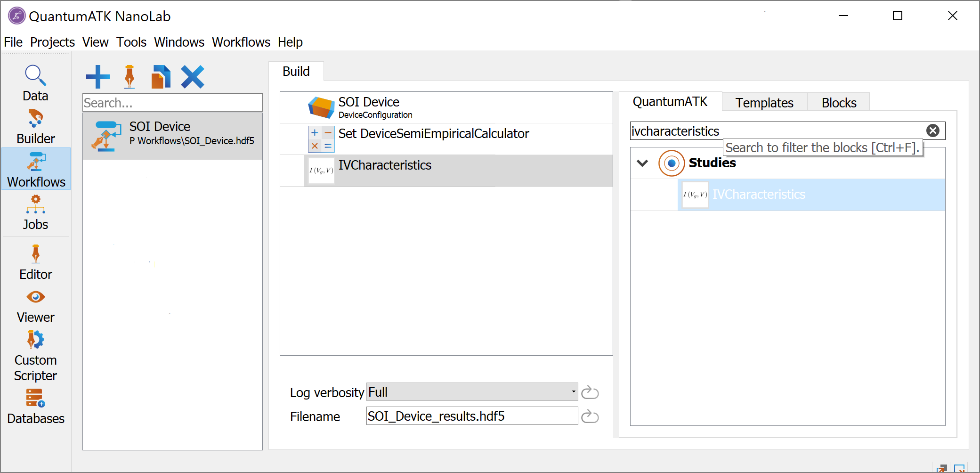
Task: Select Set DeviceSemiEmpiricalCalculator block
Action: pyautogui.click(x=446, y=139)
